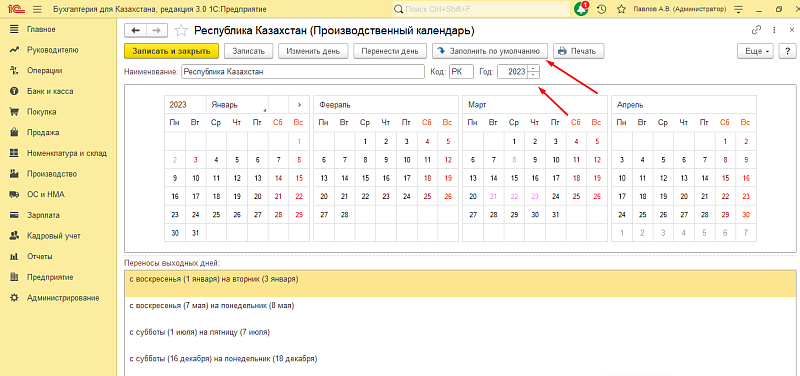Click the Печать button
800x376 pixels.
click(579, 51)
